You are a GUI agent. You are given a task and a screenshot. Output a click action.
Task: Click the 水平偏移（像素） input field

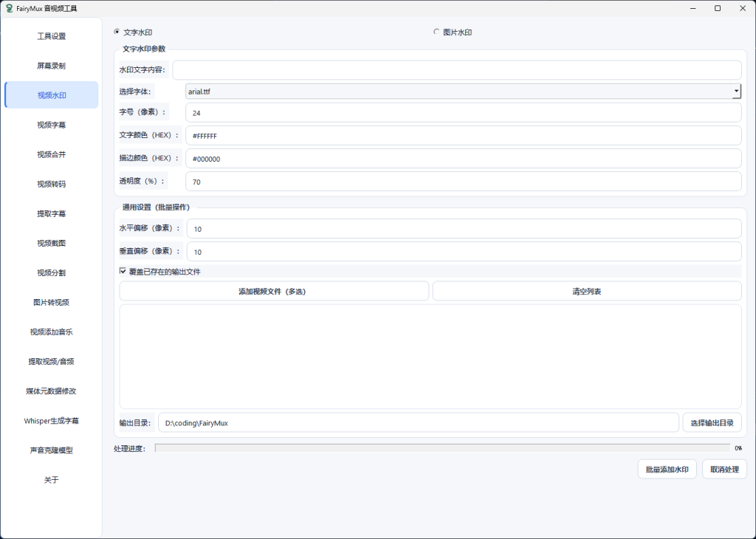point(464,228)
